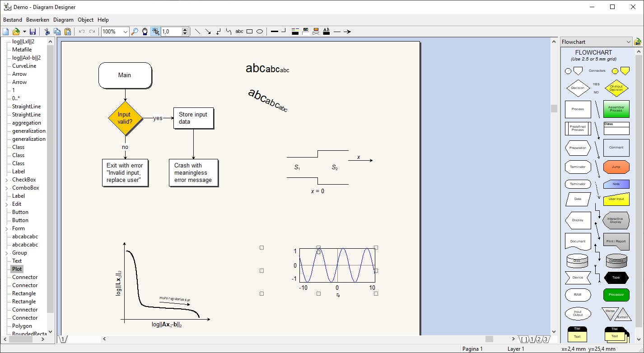Select the diagonal arrow line tool
This screenshot has width=644, height=353.
pos(209,31)
